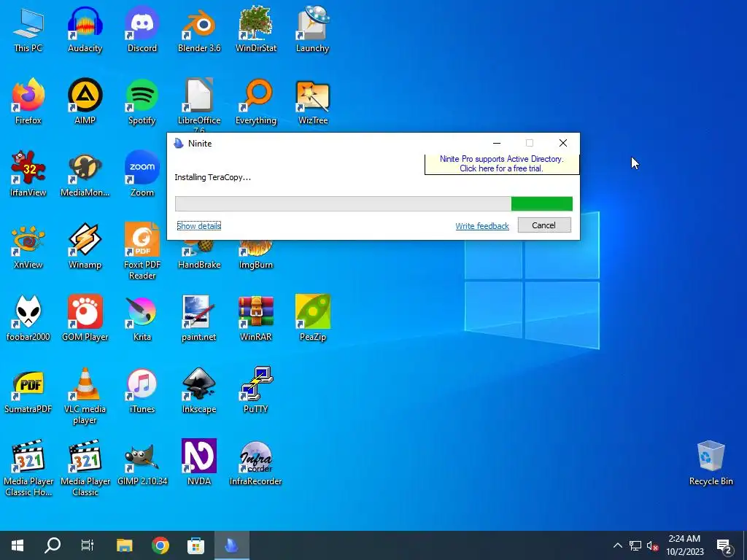The height and width of the screenshot is (560, 747).
Task: Click the Ninite Pro free trial banner
Action: (x=502, y=163)
